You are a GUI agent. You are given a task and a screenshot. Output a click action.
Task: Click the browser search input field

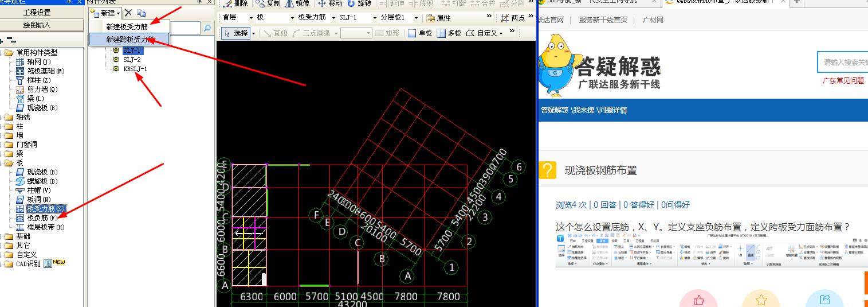(x=843, y=62)
